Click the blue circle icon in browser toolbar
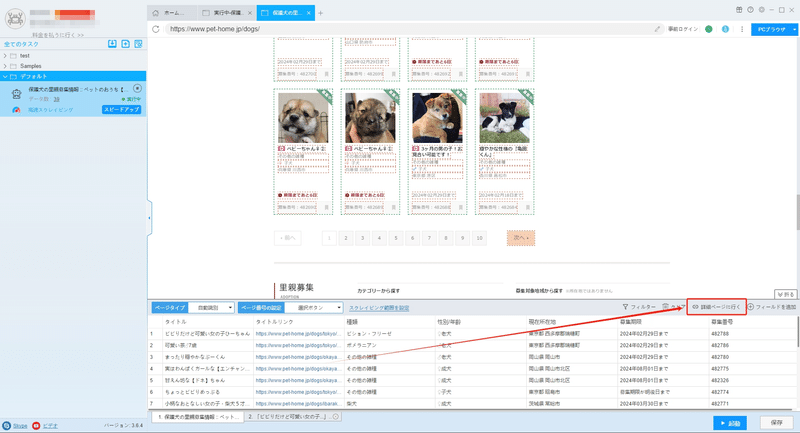The width and height of the screenshot is (800, 433). (725, 29)
